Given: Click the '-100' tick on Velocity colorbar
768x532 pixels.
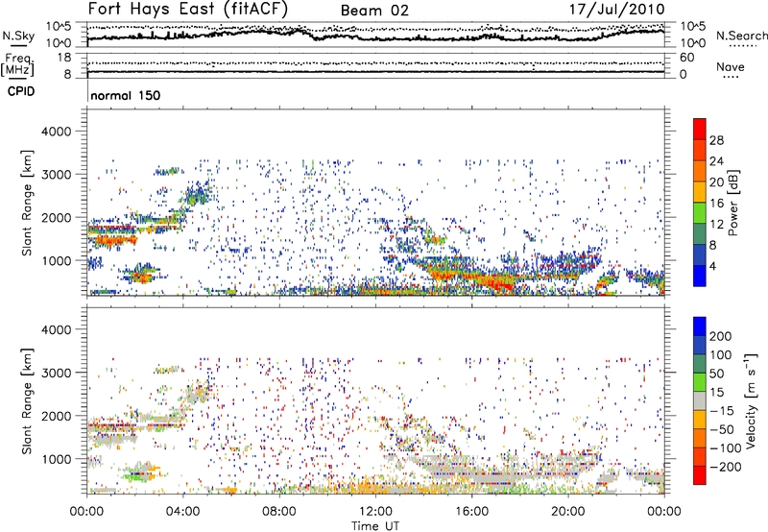Looking at the screenshot, I should 726,448.
